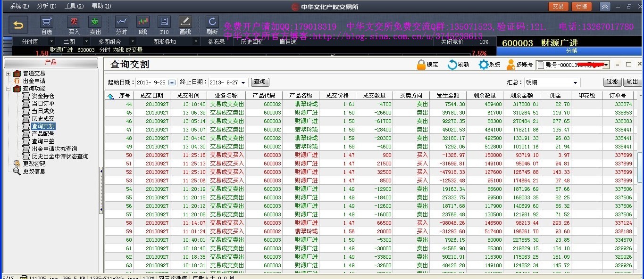Click the 产品 panel header
Image resolution: width=644 pixels, height=279 pixels.
coord(50,62)
